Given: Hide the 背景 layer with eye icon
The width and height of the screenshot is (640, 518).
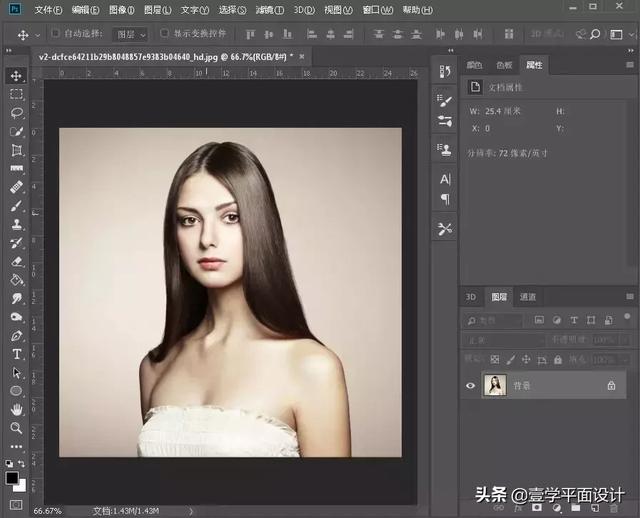Looking at the screenshot, I should click(x=470, y=385).
